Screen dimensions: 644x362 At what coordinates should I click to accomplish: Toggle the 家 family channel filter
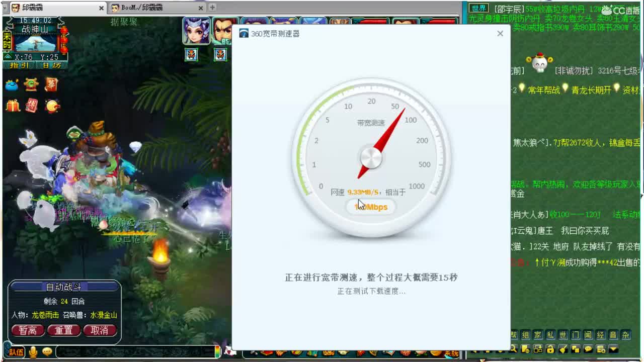538,335
